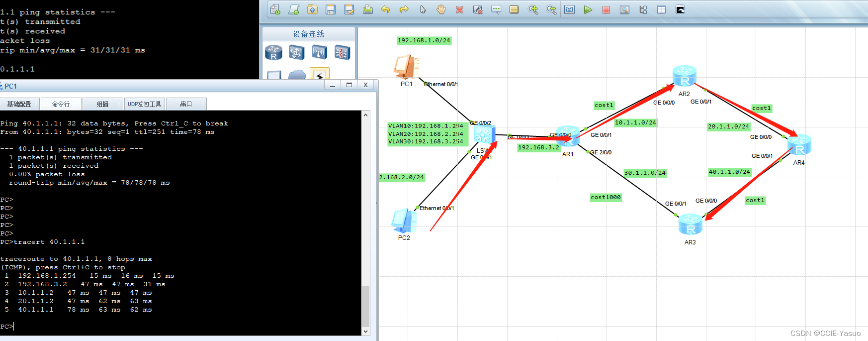Image resolution: width=868 pixels, height=341 pixels.
Task: Click the undo arrow icon
Action: pyautogui.click(x=386, y=9)
